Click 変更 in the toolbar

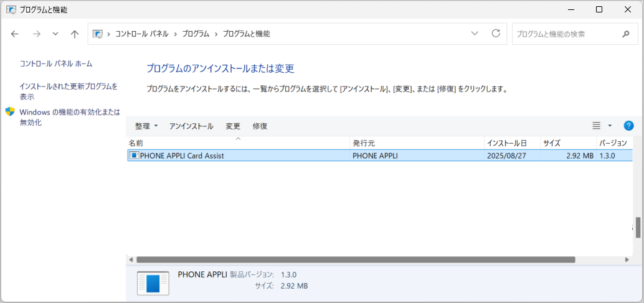(233, 126)
